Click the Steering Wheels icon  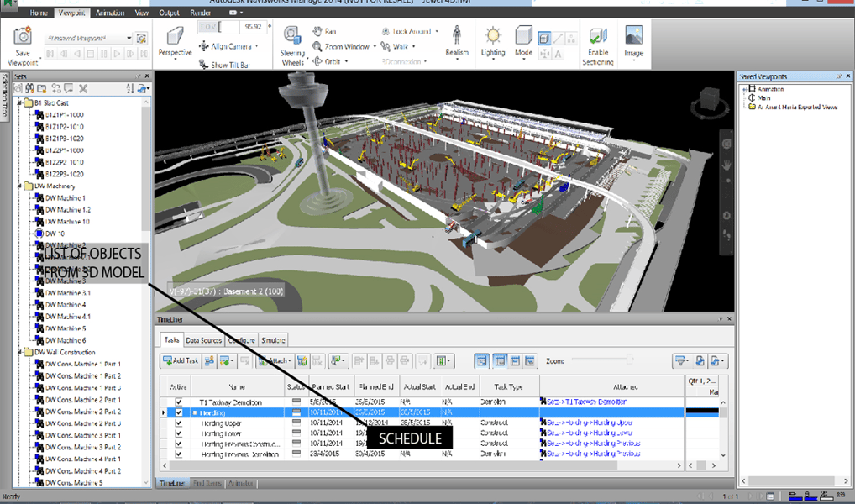click(x=291, y=35)
